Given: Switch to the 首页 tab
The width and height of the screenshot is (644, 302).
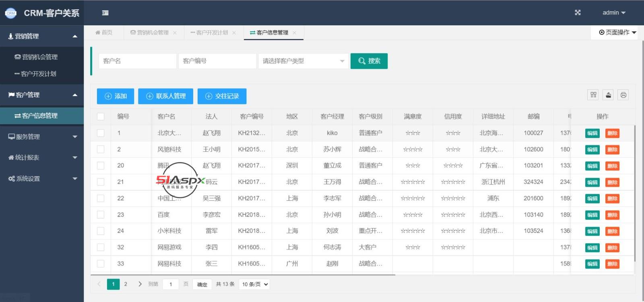Looking at the screenshot, I should tap(104, 33).
